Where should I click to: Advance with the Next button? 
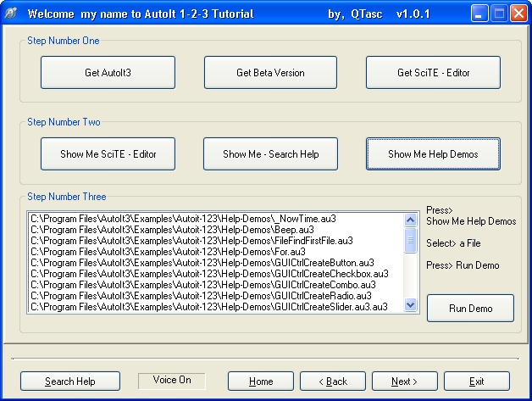pos(405,382)
